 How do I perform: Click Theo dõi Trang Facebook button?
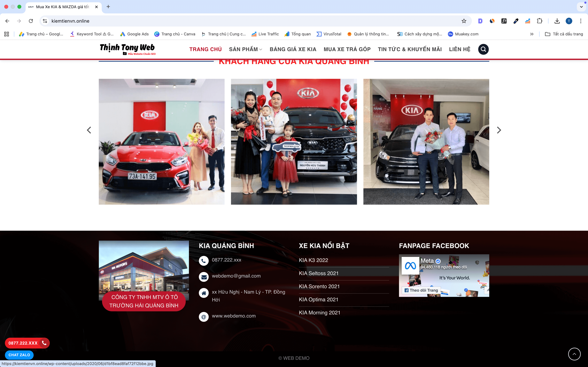click(421, 290)
